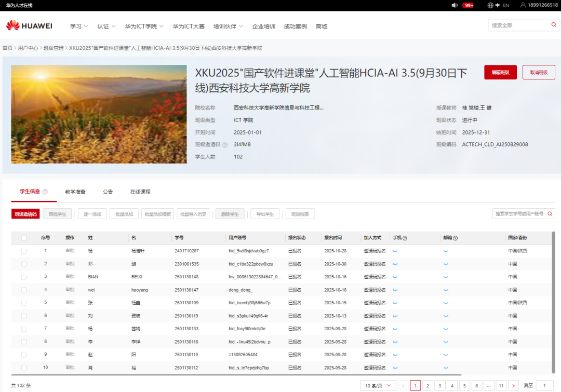
Task: Open the 10 条/页 page size dropdown
Action: pyautogui.click(x=378, y=386)
